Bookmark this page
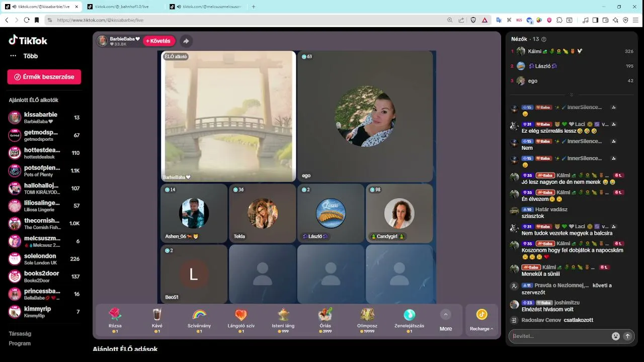The width and height of the screenshot is (644, 362). click(37, 20)
